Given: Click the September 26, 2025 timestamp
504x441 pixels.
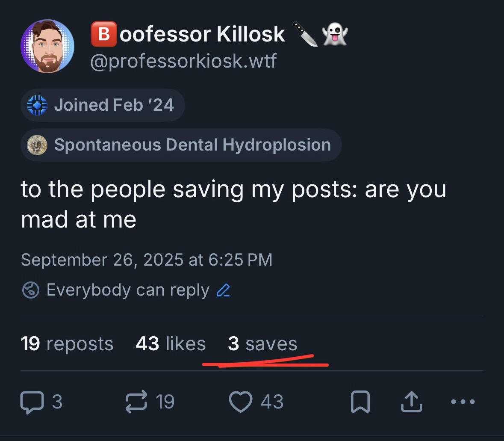Looking at the screenshot, I should 146,260.
